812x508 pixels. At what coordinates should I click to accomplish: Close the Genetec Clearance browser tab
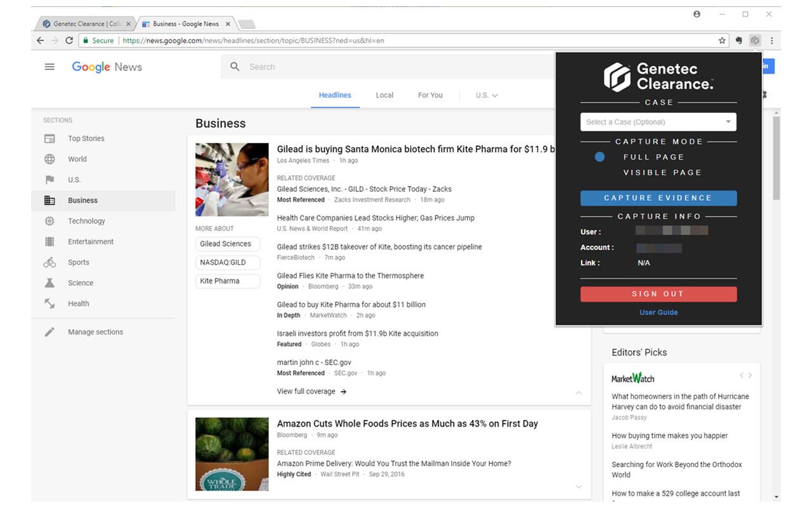tap(129, 24)
